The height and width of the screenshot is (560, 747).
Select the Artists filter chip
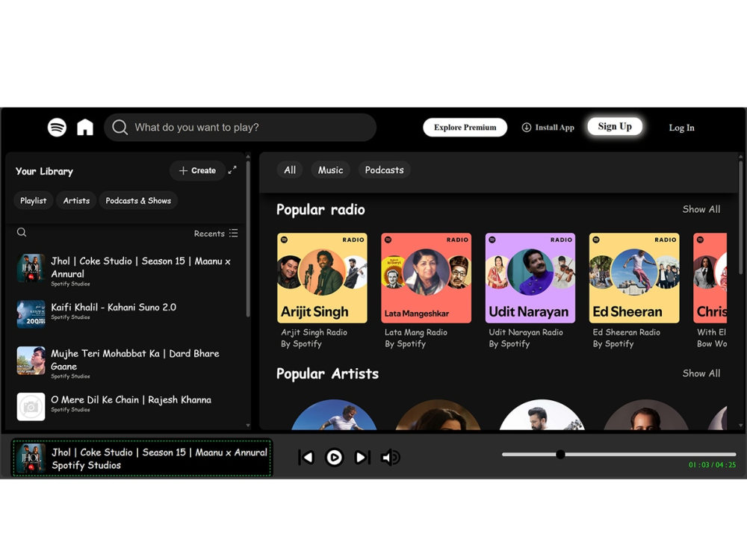(x=76, y=200)
